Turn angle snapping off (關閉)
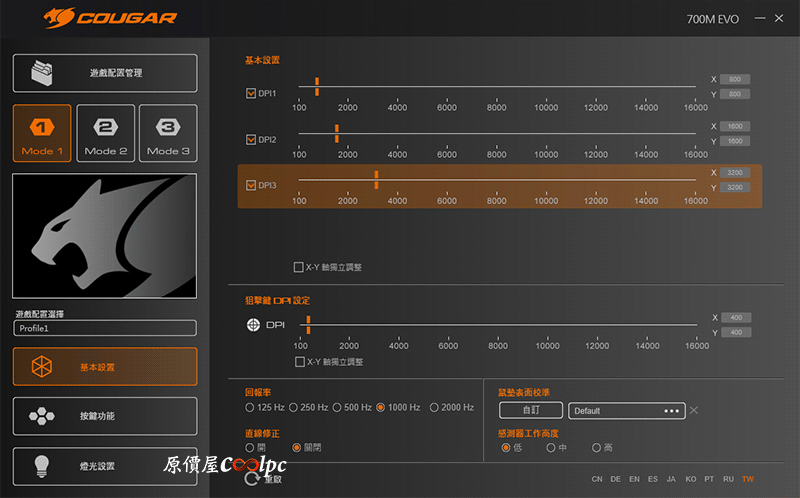This screenshot has height=498, width=800. point(296,447)
